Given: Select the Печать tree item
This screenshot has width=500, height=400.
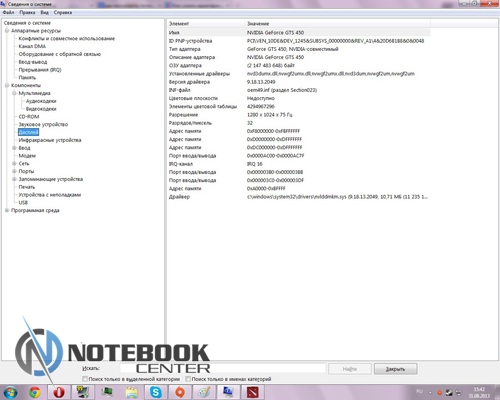Looking at the screenshot, I should click(27, 187).
